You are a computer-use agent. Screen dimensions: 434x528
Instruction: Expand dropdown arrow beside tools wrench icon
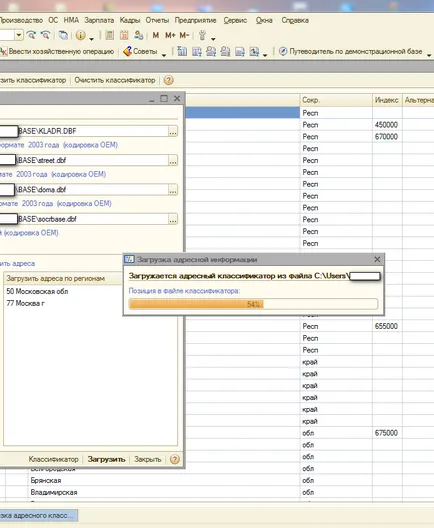[x=213, y=39]
